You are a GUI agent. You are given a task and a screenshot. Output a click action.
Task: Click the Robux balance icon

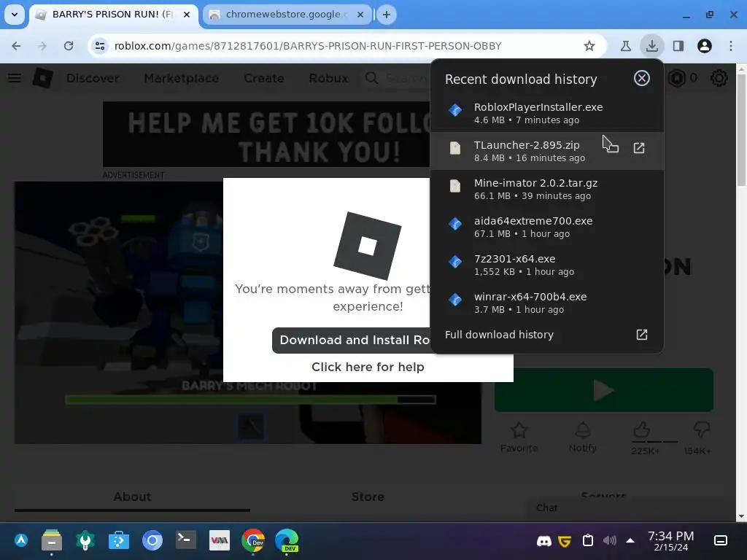click(676, 78)
